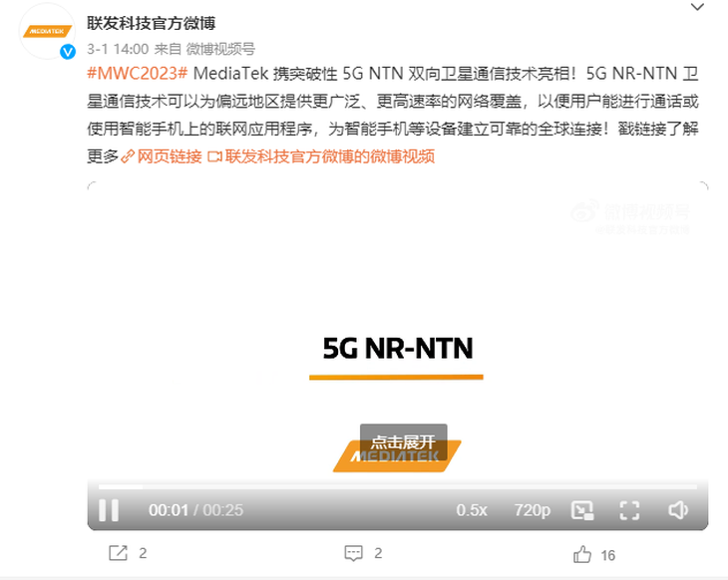Seek along the video progress bar
This screenshot has height=580, width=728.
(x=398, y=486)
